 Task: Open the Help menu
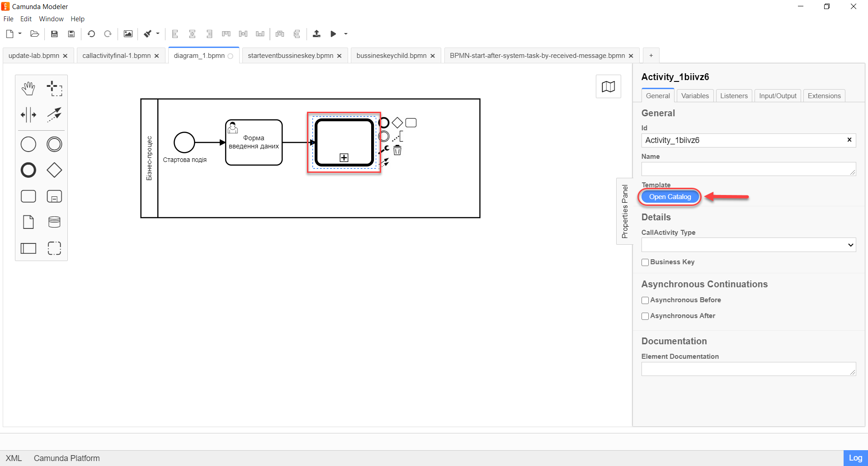tap(77, 19)
